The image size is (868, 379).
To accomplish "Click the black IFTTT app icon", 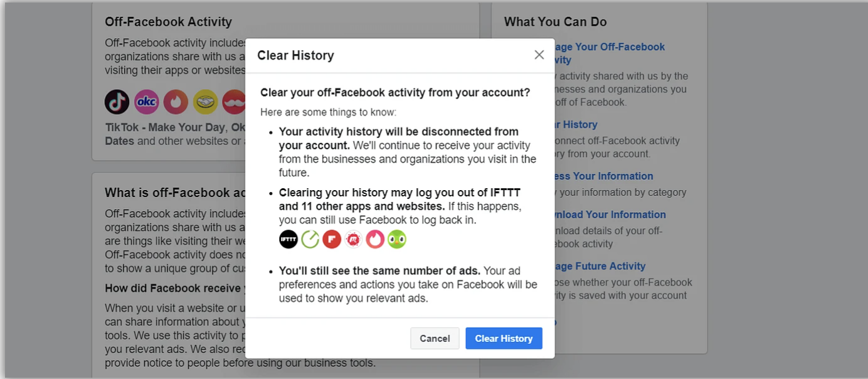I will pos(288,239).
